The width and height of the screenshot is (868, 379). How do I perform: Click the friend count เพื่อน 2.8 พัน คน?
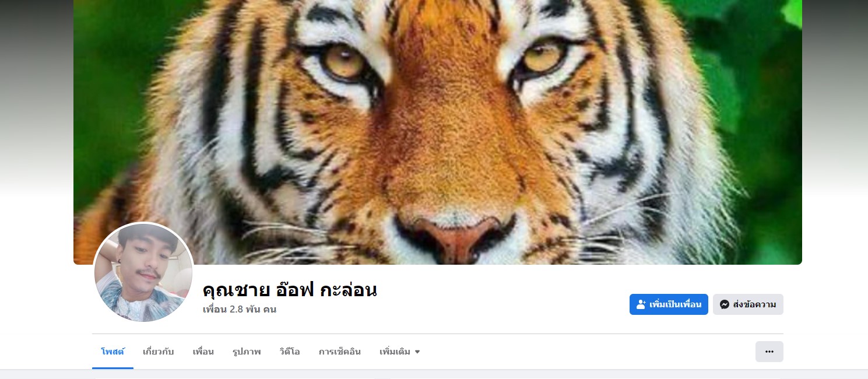[240, 309]
